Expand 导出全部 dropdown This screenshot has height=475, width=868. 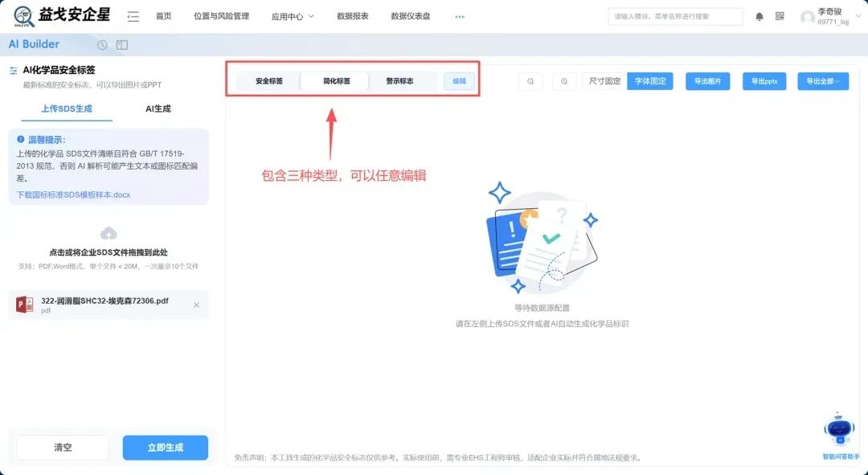coord(823,81)
